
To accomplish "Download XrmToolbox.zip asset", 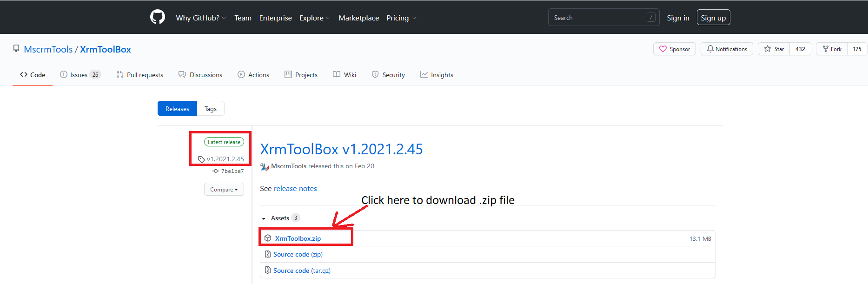I will (x=298, y=238).
